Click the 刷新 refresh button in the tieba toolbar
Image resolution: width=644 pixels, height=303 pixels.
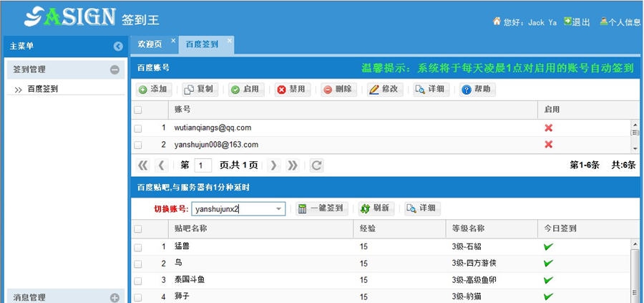click(x=376, y=208)
